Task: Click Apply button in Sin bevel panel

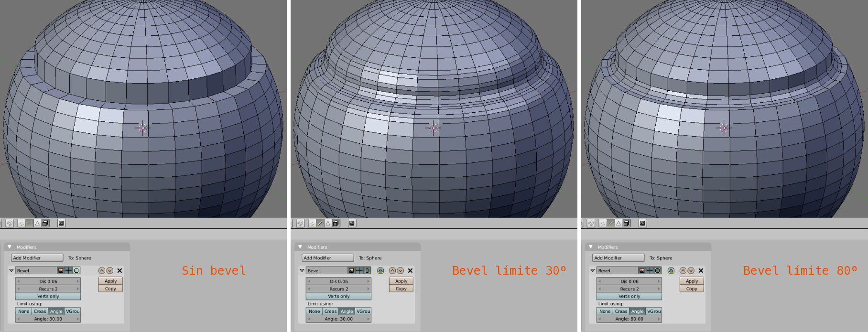Action: [110, 281]
